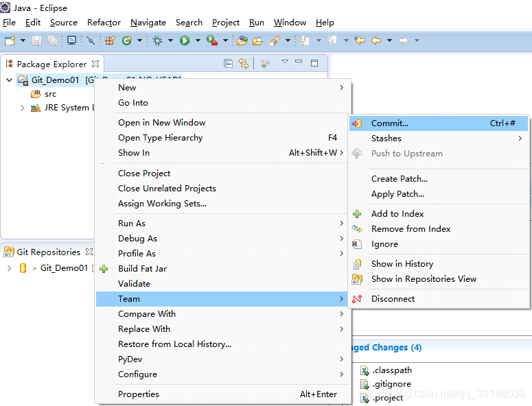Click the New Java Package icon
This screenshot has height=406, width=532.
click(x=110, y=40)
